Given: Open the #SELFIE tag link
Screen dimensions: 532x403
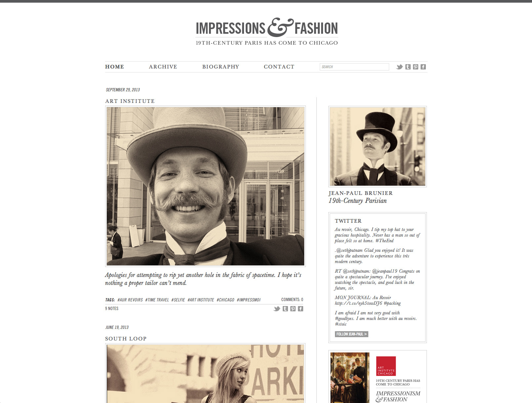Looking at the screenshot, I should pyautogui.click(x=178, y=300).
